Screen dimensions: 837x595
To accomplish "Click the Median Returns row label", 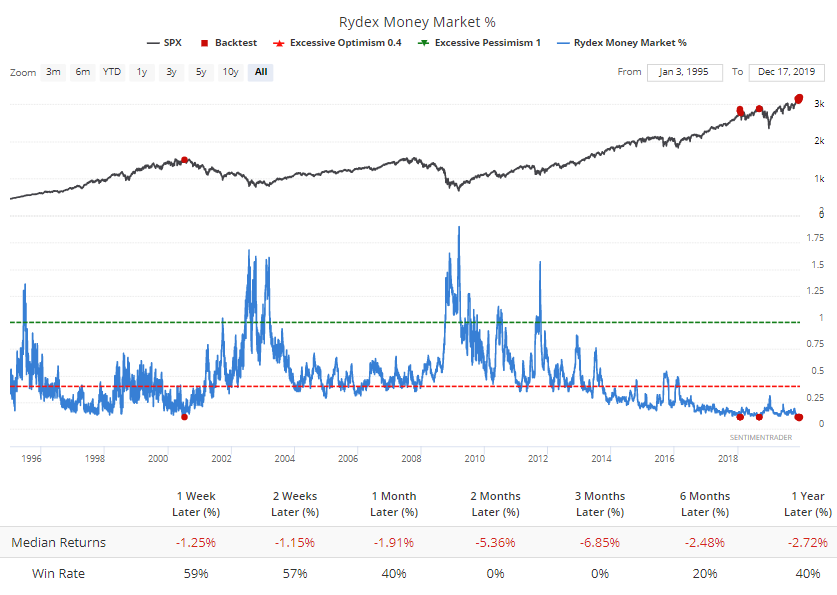I will pos(59,543).
